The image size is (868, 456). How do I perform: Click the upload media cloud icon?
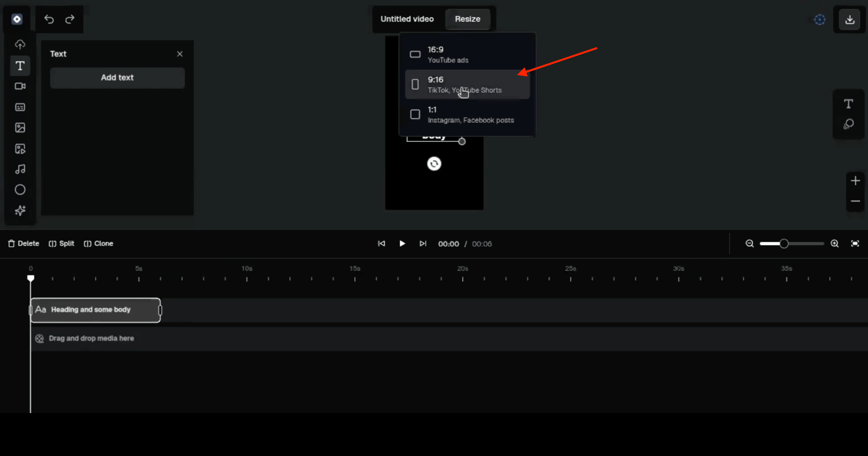pyautogui.click(x=20, y=44)
